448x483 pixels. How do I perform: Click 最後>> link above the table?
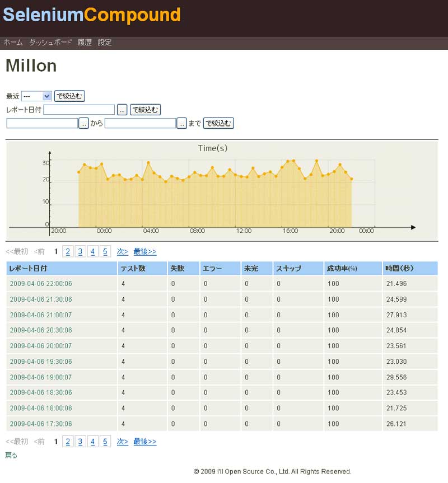coord(145,252)
